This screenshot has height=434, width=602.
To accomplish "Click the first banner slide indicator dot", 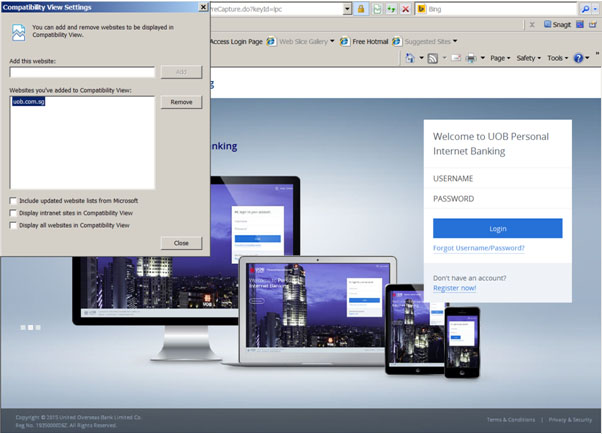I will pos(23,328).
